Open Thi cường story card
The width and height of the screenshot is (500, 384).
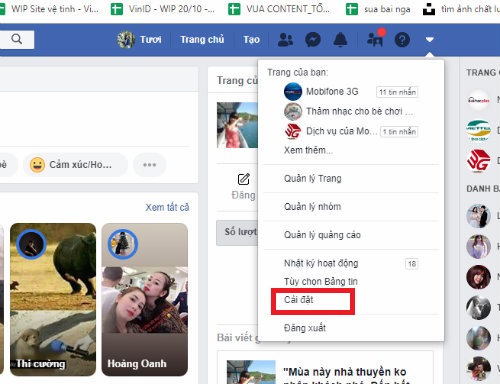click(x=53, y=299)
